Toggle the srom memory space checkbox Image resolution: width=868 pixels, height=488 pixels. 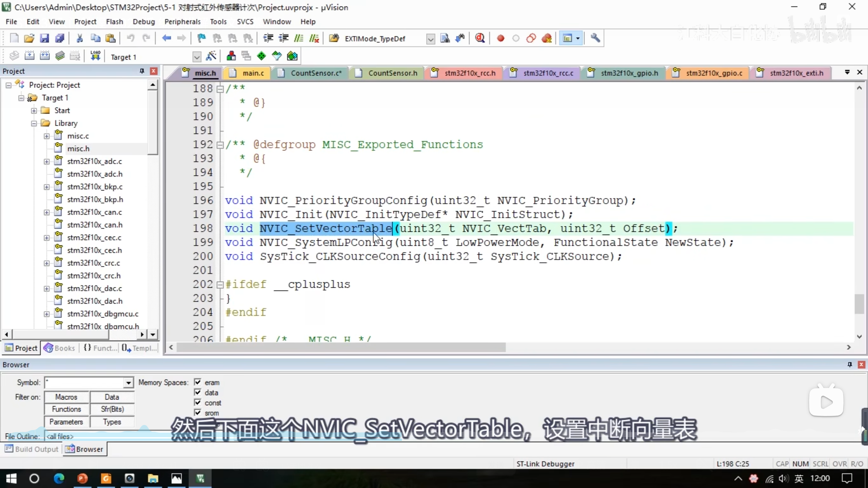coord(198,413)
